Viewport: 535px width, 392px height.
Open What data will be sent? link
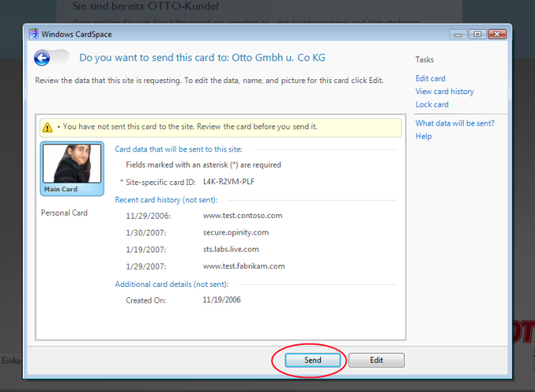point(455,123)
